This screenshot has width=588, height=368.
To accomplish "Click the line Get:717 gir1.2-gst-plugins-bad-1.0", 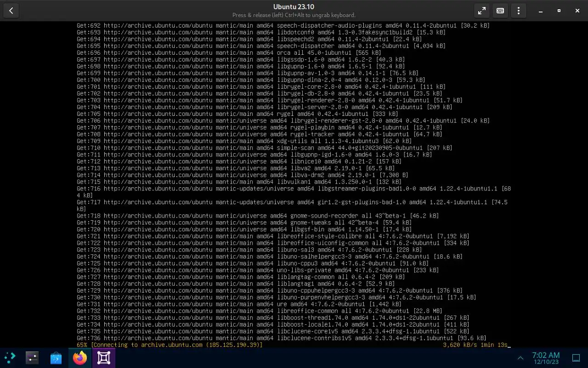I will (x=292, y=205).
